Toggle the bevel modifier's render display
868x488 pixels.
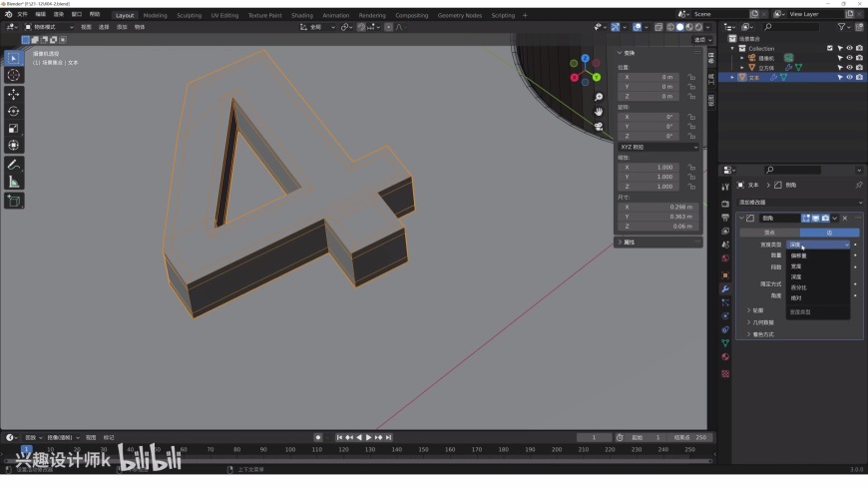(825, 219)
